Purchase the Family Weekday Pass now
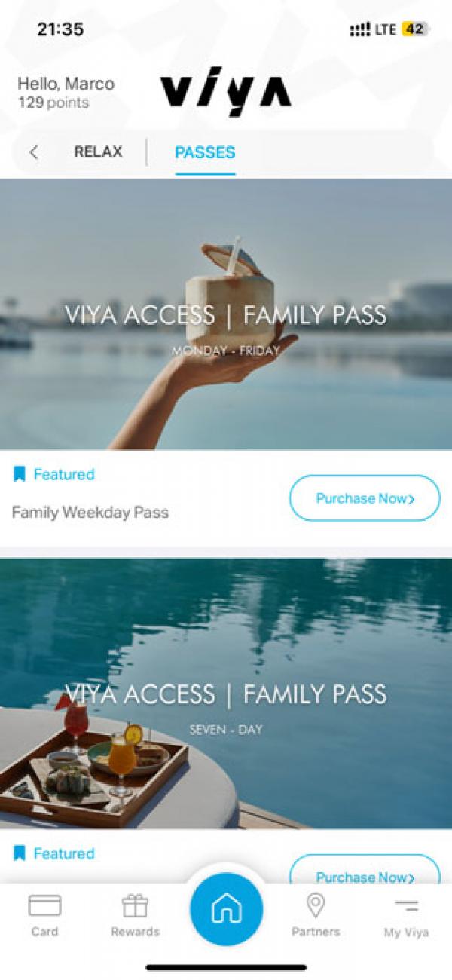This screenshot has width=452, height=980. [x=365, y=498]
